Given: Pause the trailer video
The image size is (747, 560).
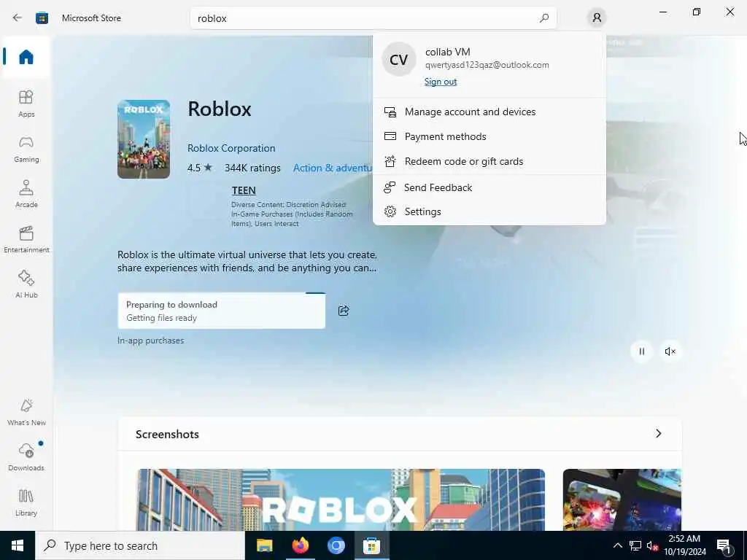Looking at the screenshot, I should click(x=642, y=351).
